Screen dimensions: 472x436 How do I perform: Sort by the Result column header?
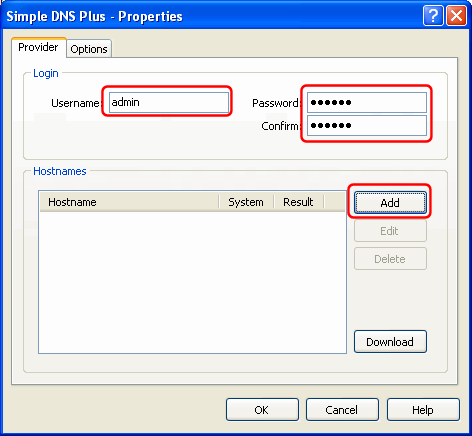(299, 202)
